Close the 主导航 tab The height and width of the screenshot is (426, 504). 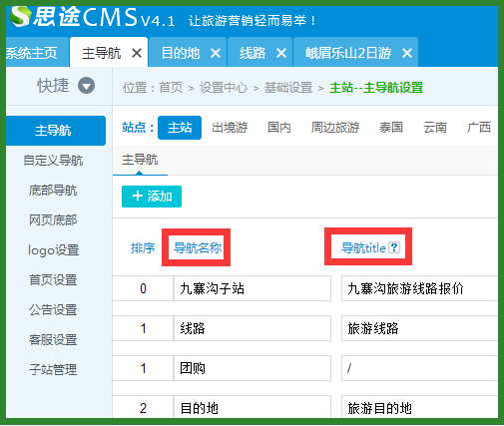click(x=137, y=53)
